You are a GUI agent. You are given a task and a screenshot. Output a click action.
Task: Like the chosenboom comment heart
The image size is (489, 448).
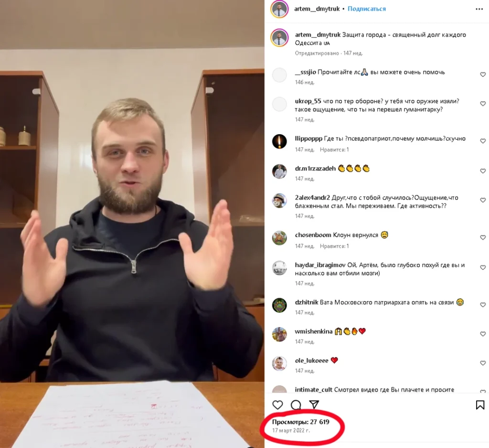(483, 237)
